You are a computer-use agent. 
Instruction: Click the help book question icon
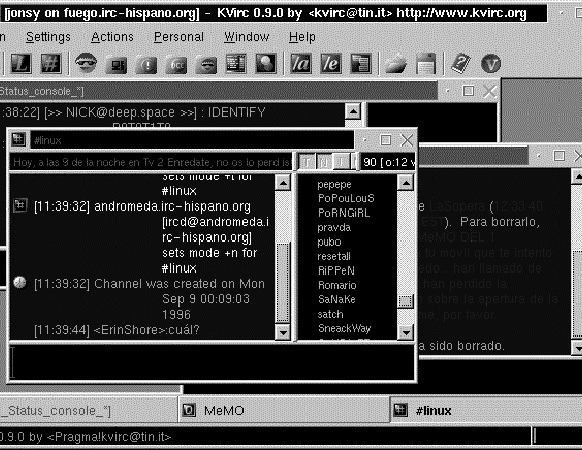461,64
